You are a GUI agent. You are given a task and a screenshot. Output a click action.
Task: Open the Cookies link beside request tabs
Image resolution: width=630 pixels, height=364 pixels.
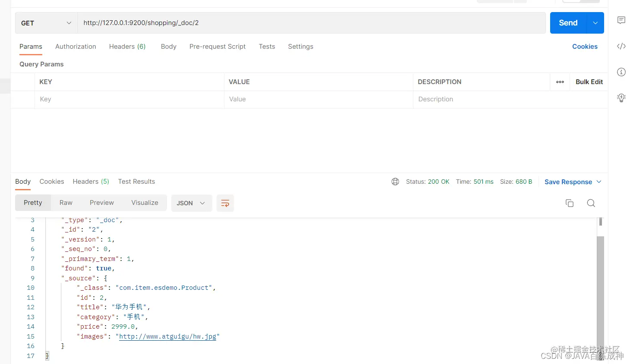pos(585,47)
